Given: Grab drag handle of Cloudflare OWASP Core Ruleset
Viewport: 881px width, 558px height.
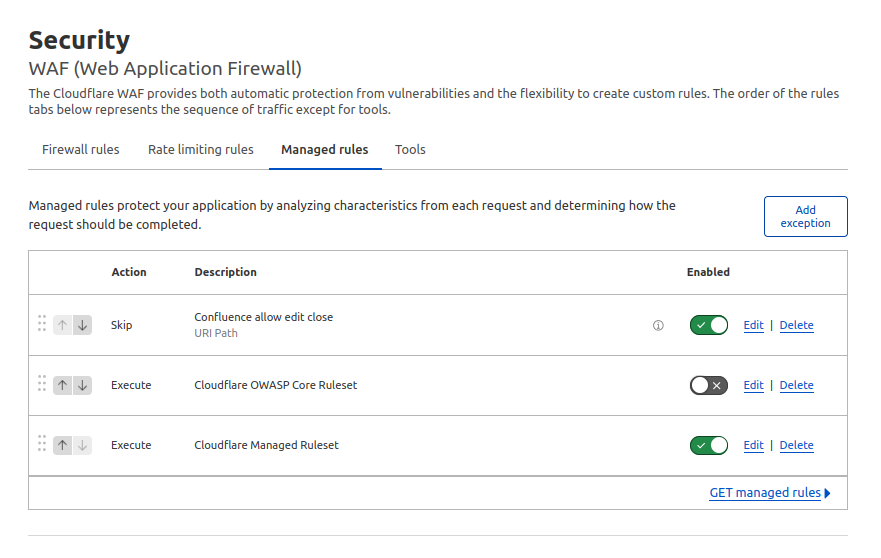Looking at the screenshot, I should (x=42, y=383).
